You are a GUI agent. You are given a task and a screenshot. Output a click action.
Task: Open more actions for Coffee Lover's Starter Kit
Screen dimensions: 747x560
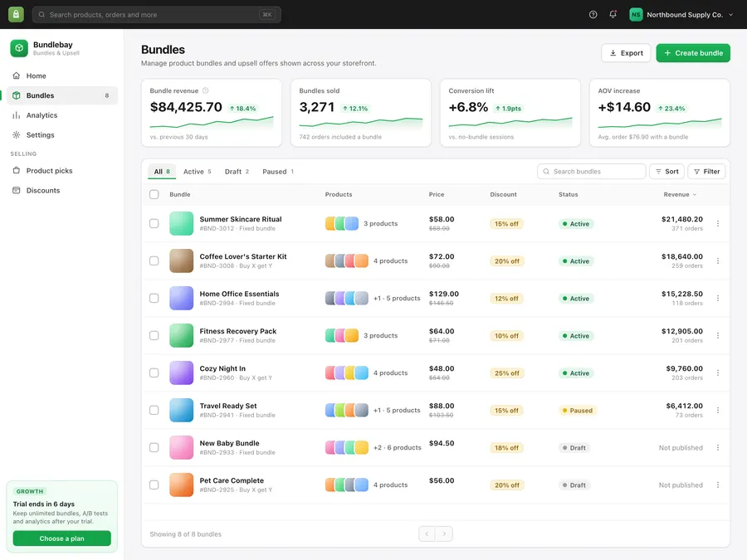(x=718, y=261)
